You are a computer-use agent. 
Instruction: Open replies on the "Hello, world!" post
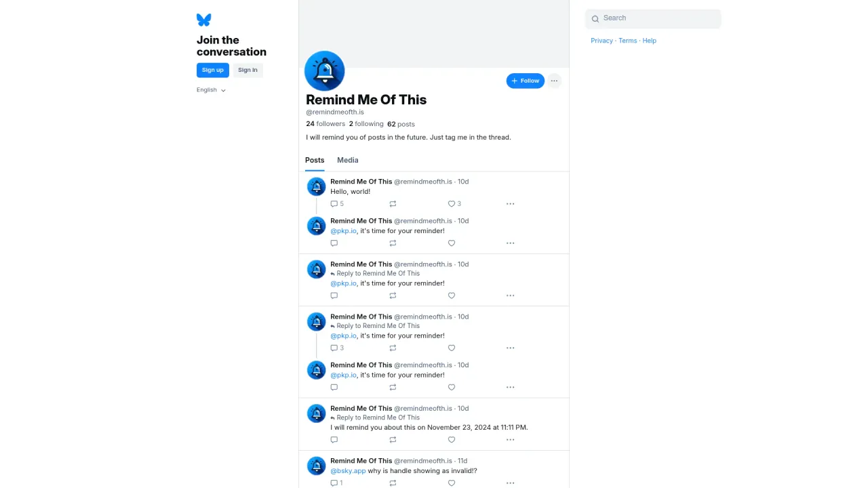tap(334, 204)
